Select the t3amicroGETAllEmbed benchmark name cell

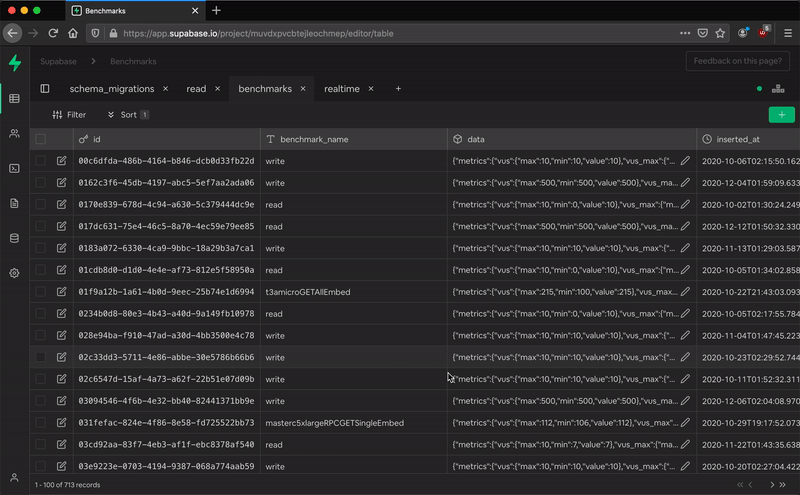(354, 292)
